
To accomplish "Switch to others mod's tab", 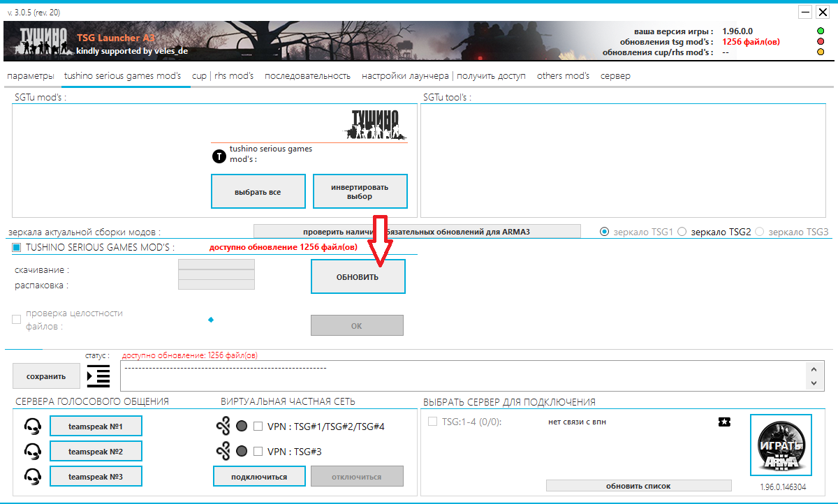I will 563,75.
